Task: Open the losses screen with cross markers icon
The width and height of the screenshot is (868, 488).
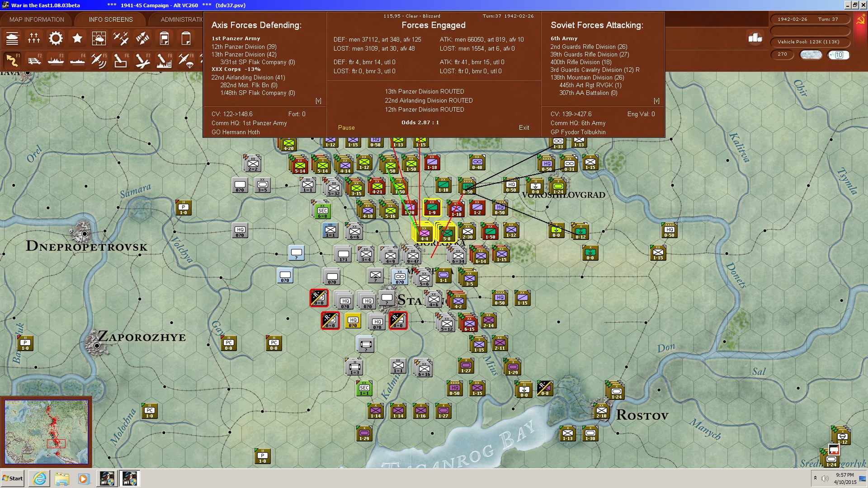Action: [34, 38]
